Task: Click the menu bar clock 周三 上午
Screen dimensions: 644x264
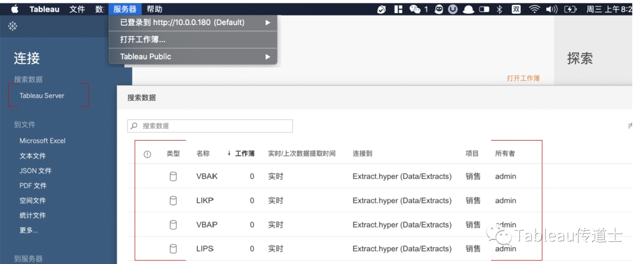Action: point(609,9)
